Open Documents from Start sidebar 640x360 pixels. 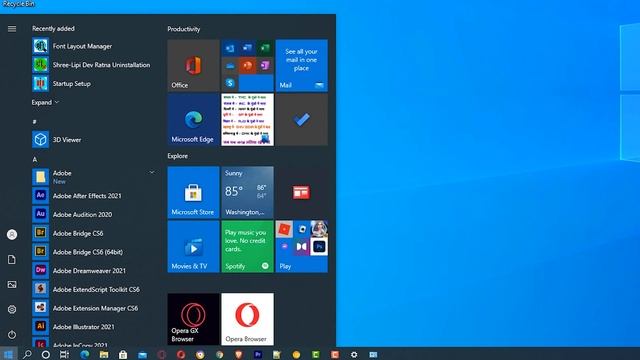pyautogui.click(x=12, y=260)
